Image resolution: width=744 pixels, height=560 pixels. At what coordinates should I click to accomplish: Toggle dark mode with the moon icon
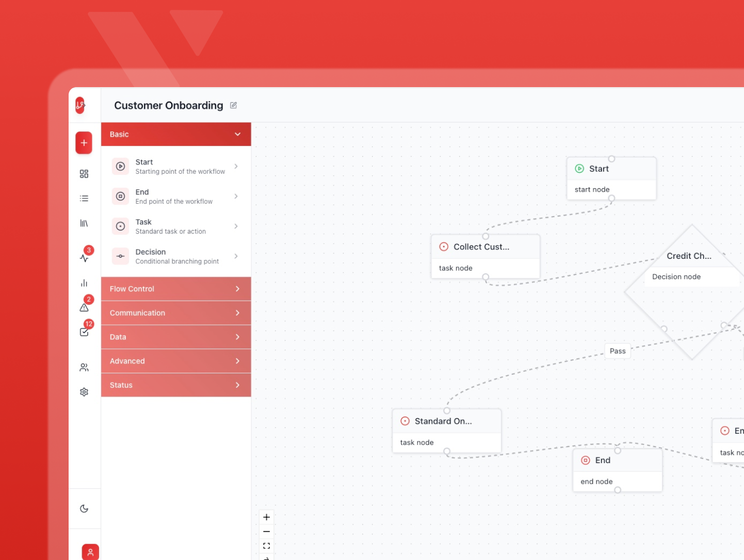click(84, 508)
